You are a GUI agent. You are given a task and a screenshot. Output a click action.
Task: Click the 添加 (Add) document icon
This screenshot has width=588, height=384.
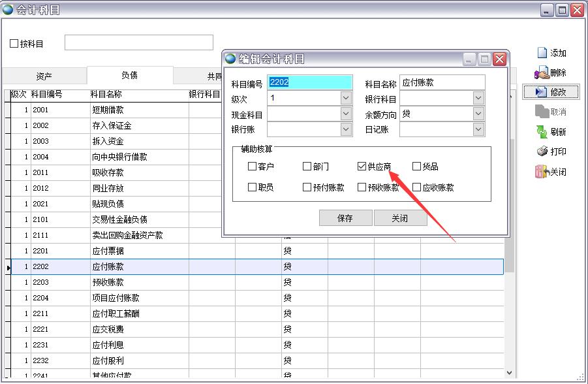542,53
